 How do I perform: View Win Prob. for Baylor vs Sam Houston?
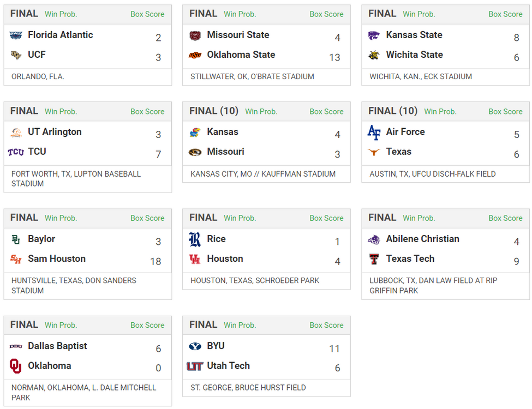tap(61, 218)
